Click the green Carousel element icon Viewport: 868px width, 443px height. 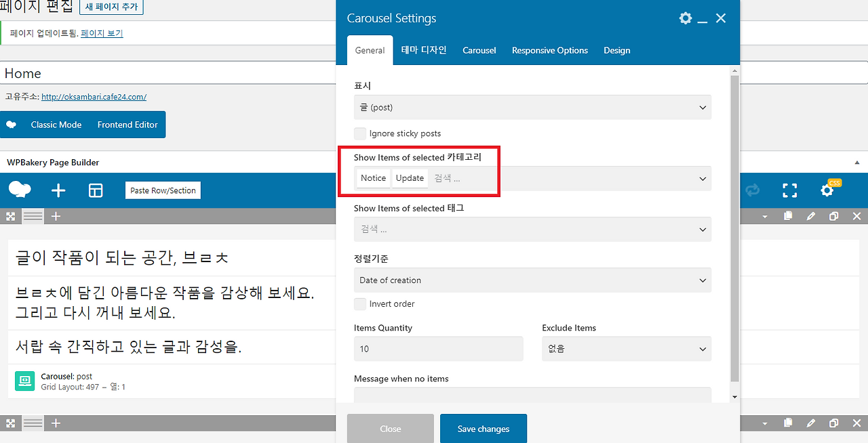pos(24,381)
